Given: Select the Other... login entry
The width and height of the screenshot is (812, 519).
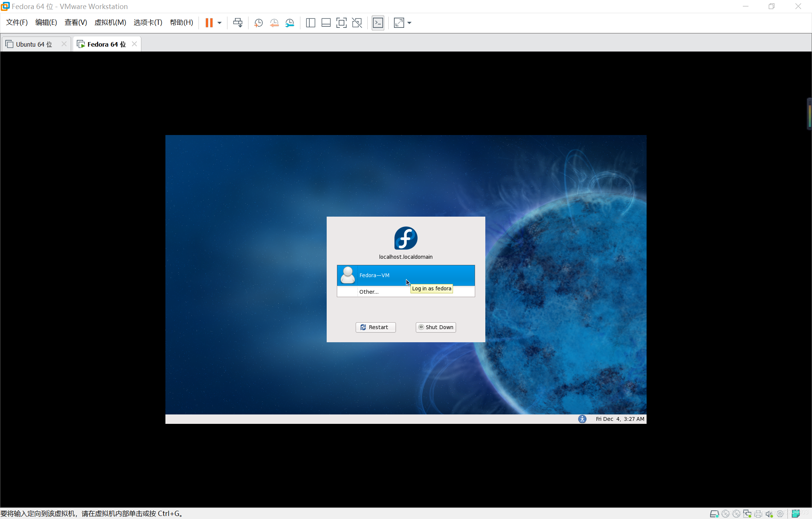Looking at the screenshot, I should click(x=369, y=292).
